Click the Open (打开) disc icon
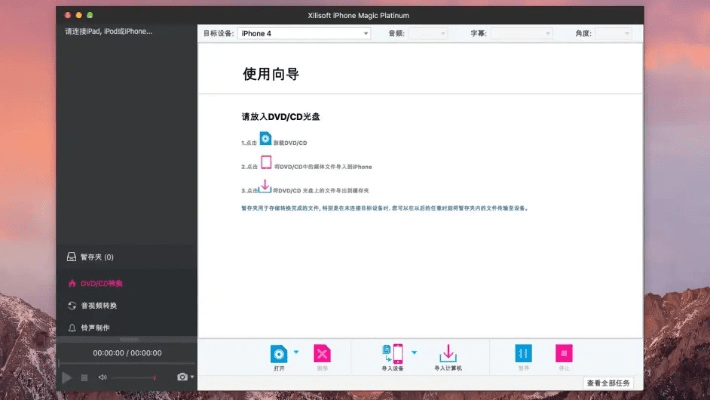The height and width of the screenshot is (400, 710). click(x=279, y=353)
